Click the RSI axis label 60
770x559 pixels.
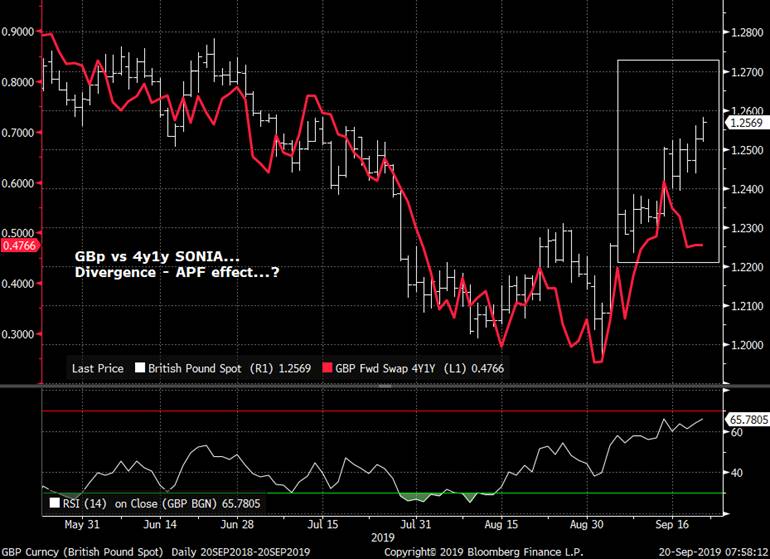click(x=737, y=432)
